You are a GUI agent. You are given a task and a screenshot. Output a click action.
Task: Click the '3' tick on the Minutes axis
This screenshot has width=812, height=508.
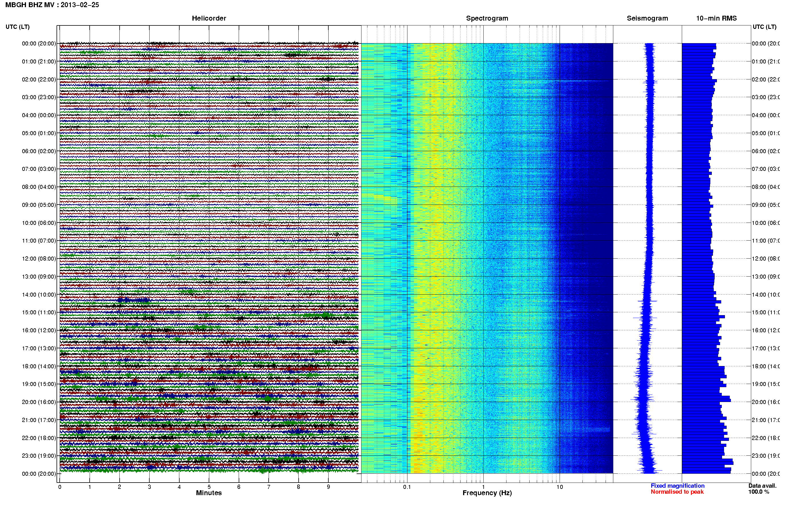click(x=149, y=487)
